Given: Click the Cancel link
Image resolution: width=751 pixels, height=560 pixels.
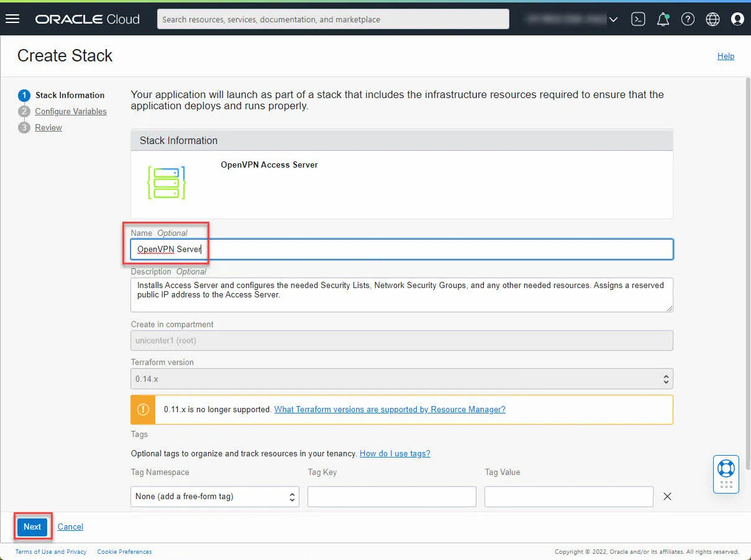Looking at the screenshot, I should point(70,526).
